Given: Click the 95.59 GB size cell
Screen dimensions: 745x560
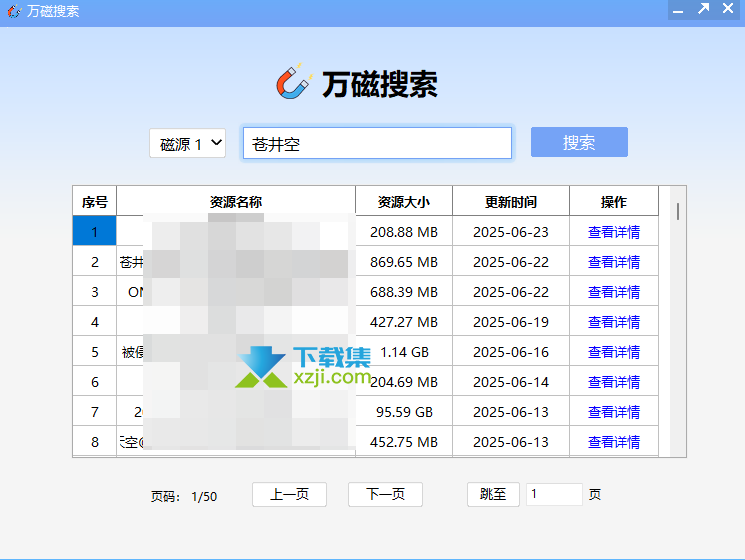Looking at the screenshot, I should (404, 411).
